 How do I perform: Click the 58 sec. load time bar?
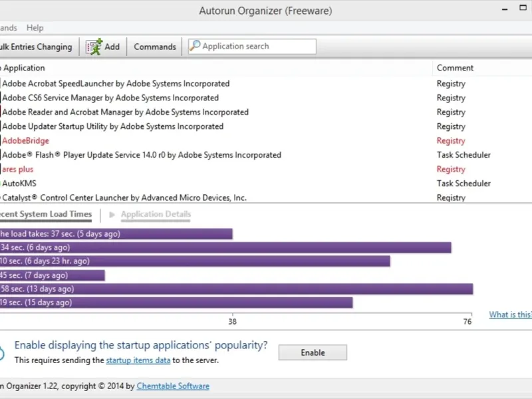[x=236, y=289]
